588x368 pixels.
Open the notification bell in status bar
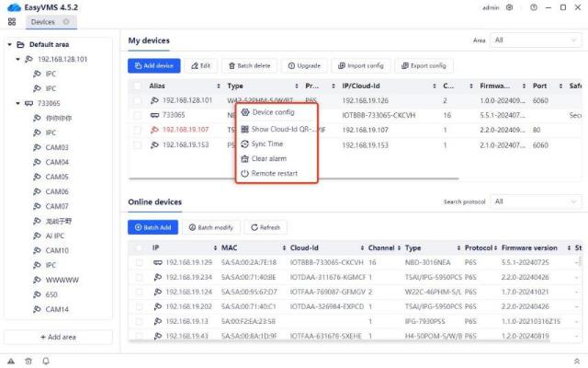pos(45,360)
